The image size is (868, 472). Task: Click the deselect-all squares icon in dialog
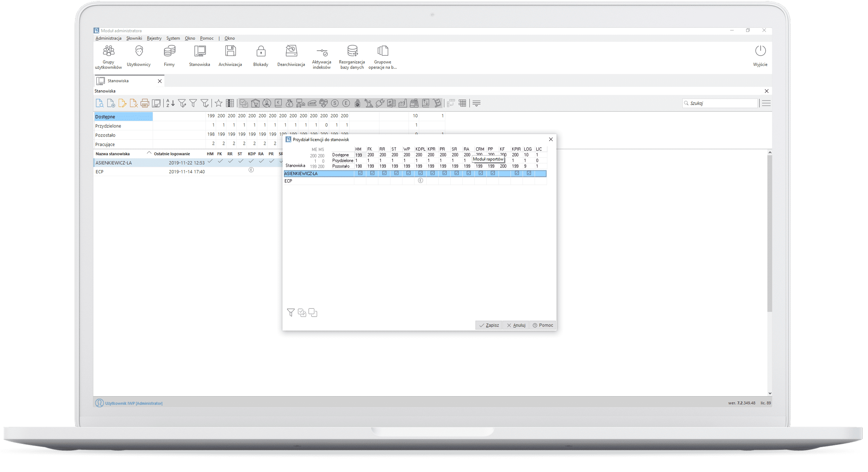pyautogui.click(x=313, y=312)
